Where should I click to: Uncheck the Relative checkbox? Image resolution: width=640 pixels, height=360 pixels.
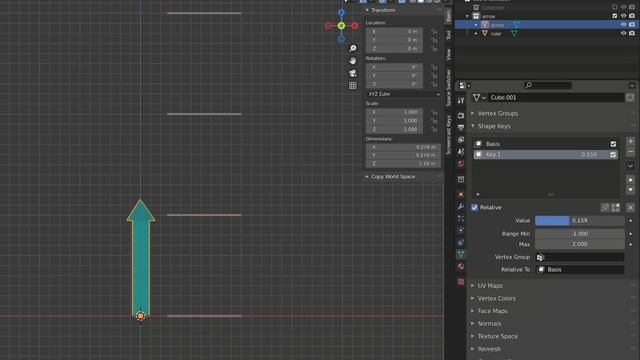474,207
